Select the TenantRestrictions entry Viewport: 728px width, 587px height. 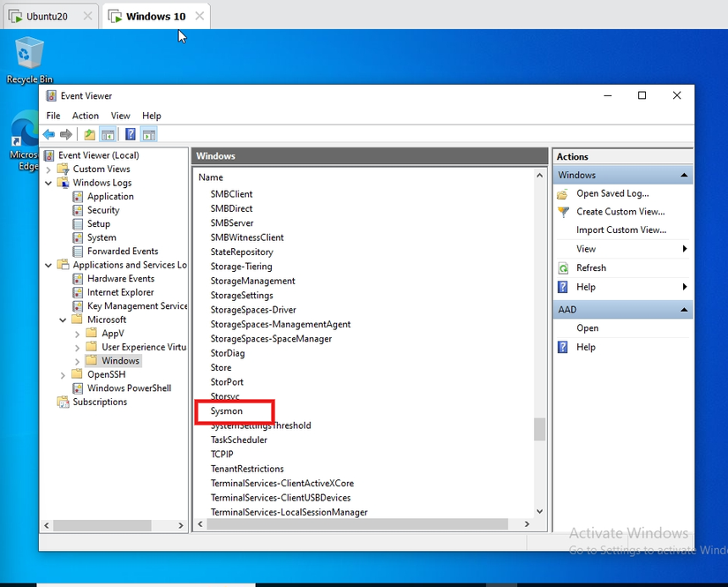click(247, 469)
